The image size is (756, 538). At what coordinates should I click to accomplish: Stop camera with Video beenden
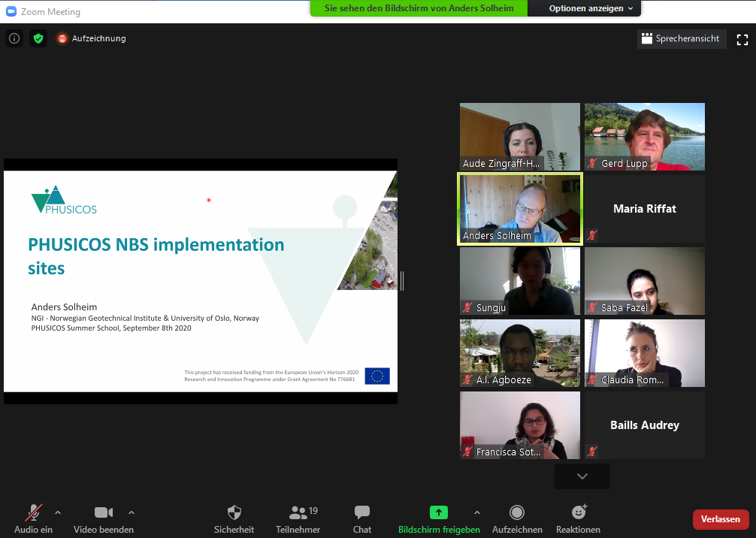tap(103, 518)
